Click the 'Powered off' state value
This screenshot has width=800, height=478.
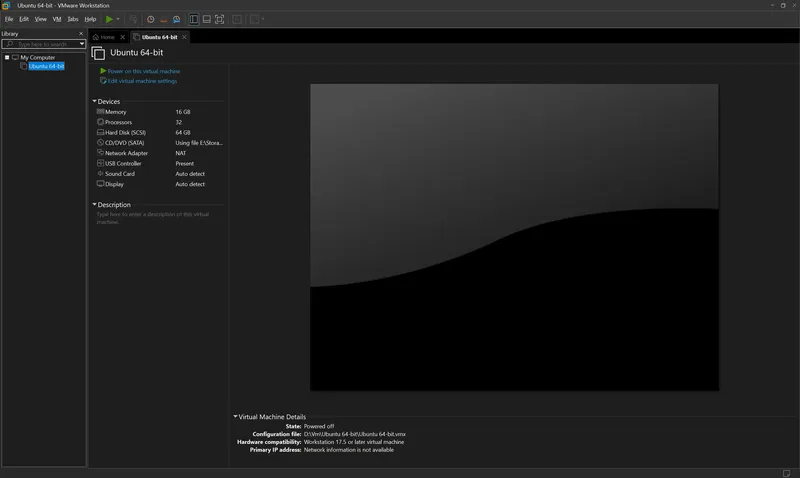(319, 426)
